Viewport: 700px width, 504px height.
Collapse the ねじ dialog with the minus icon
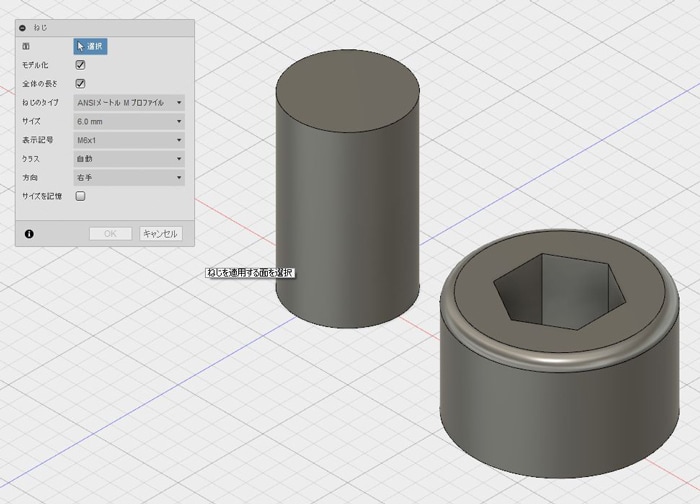point(23,28)
